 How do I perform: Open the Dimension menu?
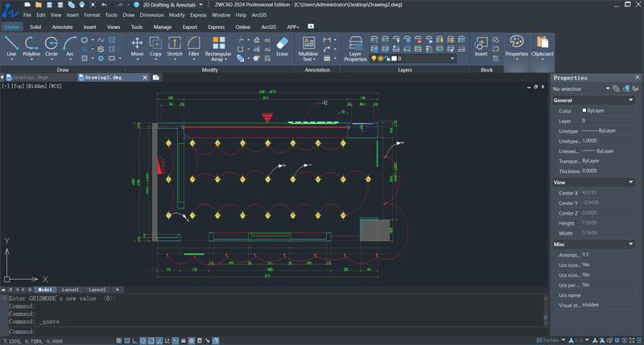(x=151, y=14)
